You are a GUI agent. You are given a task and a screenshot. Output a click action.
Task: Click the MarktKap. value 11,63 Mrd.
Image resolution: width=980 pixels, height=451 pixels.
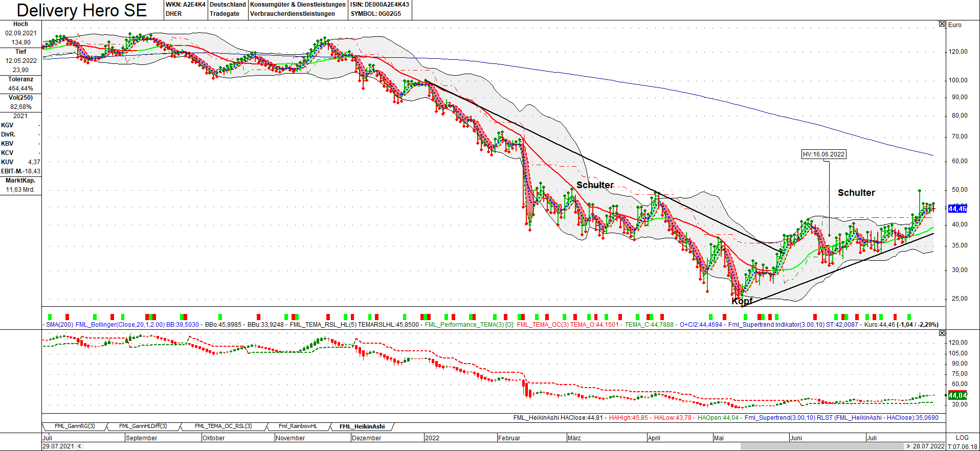coord(20,190)
